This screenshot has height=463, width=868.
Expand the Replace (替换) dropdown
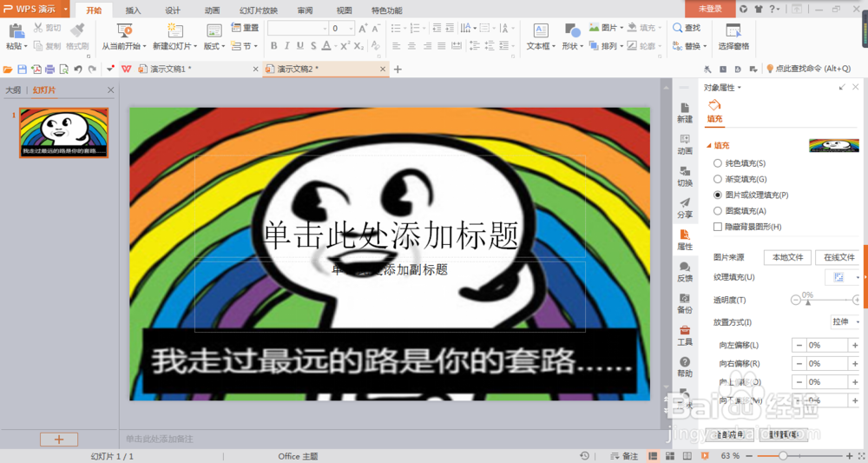(x=705, y=47)
